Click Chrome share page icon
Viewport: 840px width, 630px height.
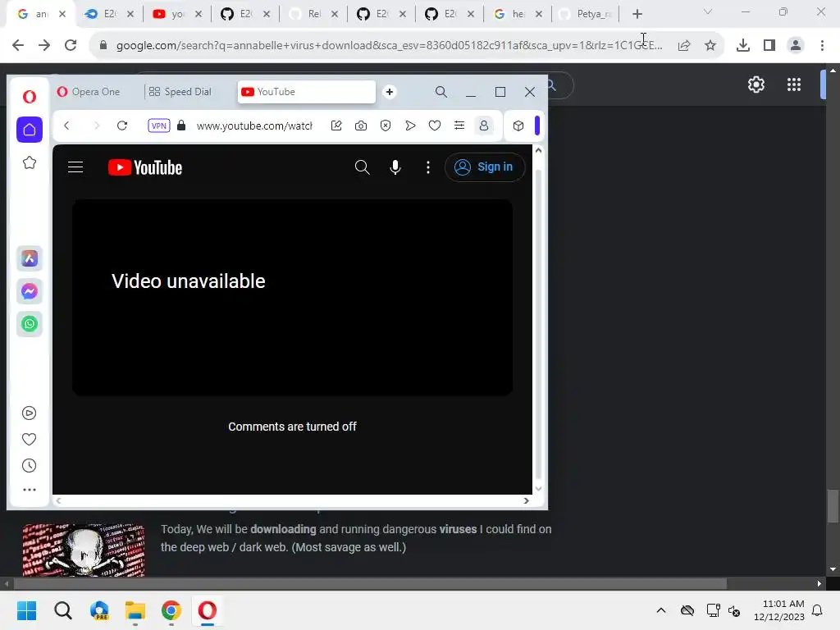684,46
